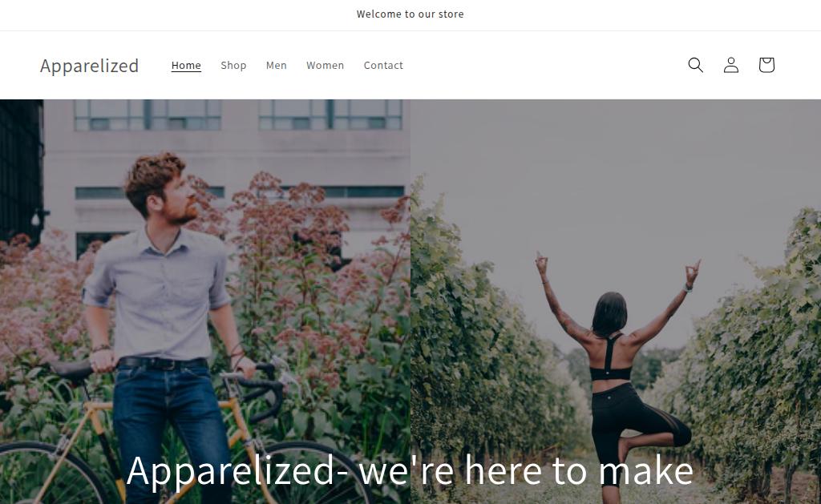Screen dimensions: 821x504
Task: Click the Apparelized store logo
Action: point(90,66)
